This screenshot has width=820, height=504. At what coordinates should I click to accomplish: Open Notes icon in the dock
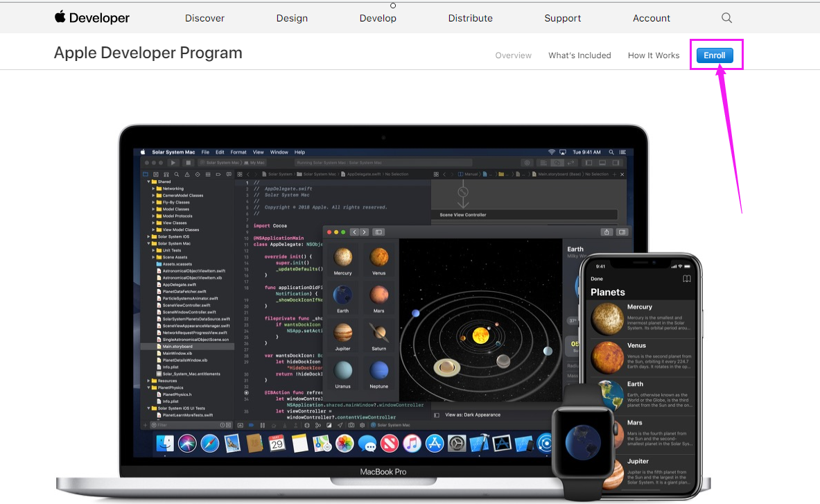point(299,444)
